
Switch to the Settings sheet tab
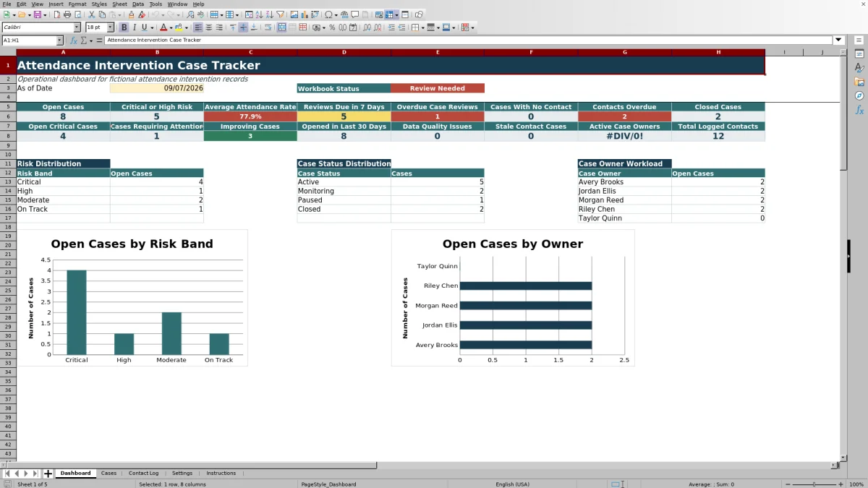coord(182,474)
